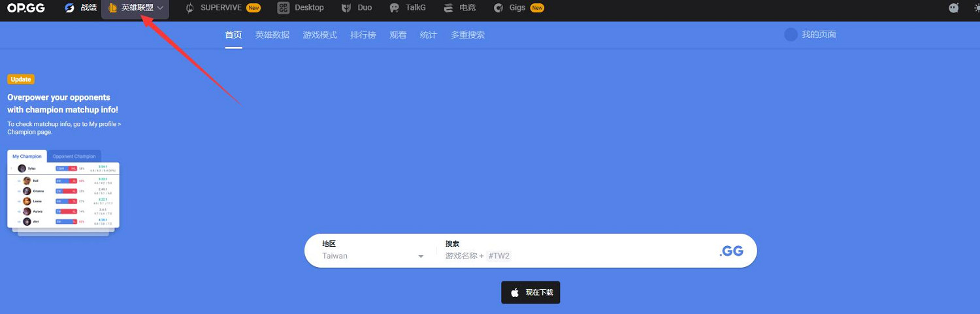
Task: Open the 游戏模式 tab
Action: click(x=320, y=35)
